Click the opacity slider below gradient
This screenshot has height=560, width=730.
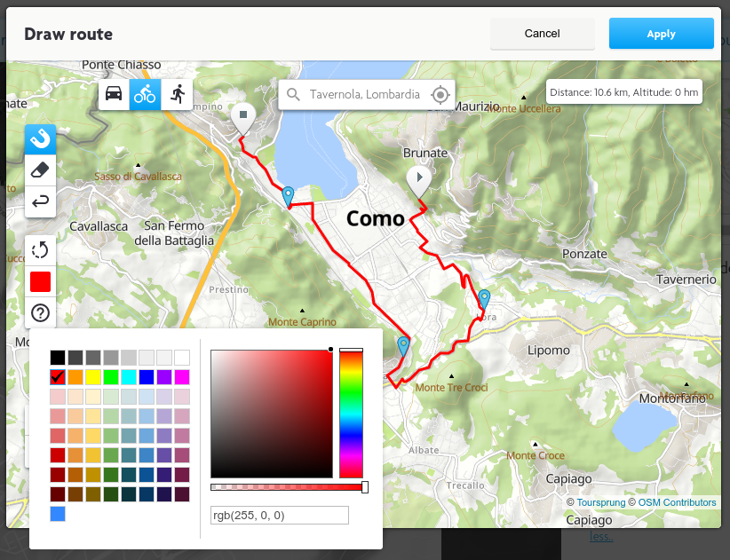pos(289,487)
